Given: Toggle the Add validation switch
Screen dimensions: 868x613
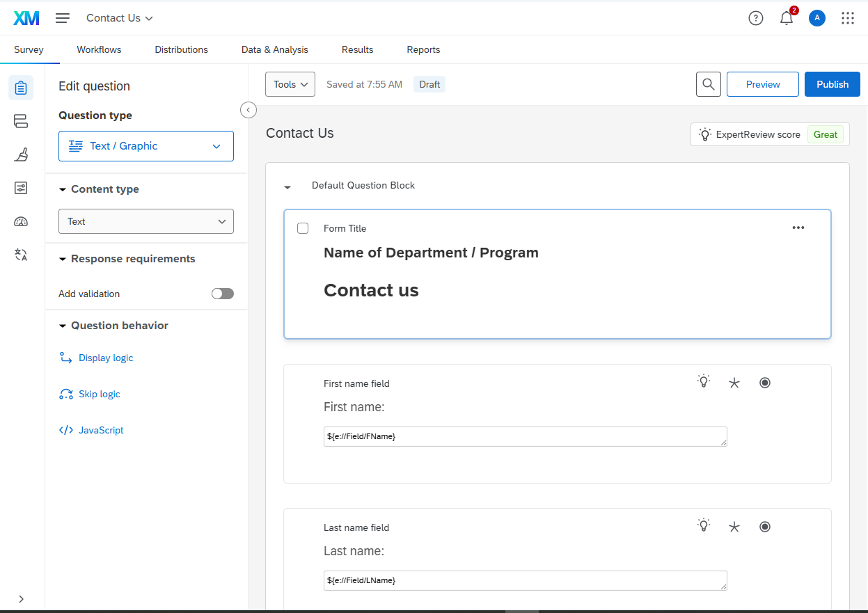Looking at the screenshot, I should click(223, 294).
